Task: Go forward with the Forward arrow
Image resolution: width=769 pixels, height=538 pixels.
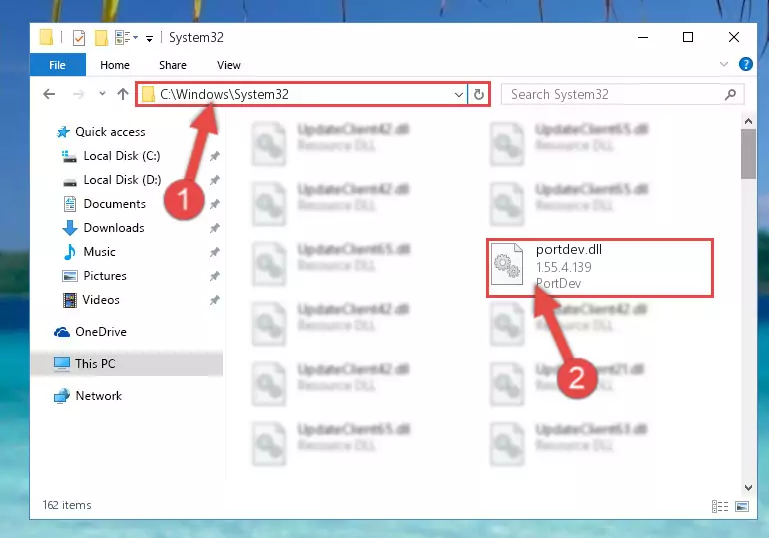Action: click(78, 94)
